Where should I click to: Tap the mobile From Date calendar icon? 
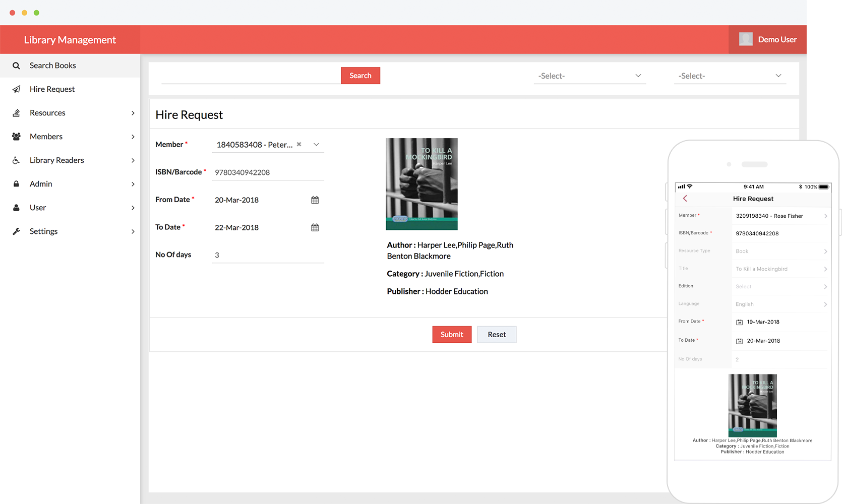click(739, 322)
